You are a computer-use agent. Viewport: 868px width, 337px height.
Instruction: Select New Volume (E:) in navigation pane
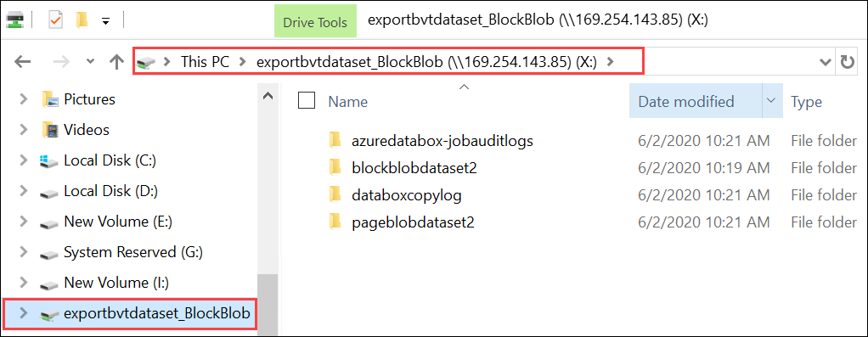pyautogui.click(x=118, y=222)
